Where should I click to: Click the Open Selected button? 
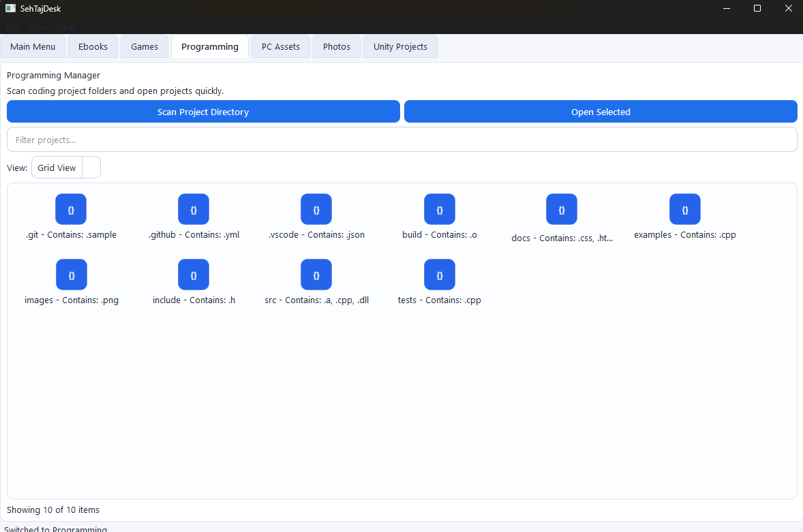(601, 112)
